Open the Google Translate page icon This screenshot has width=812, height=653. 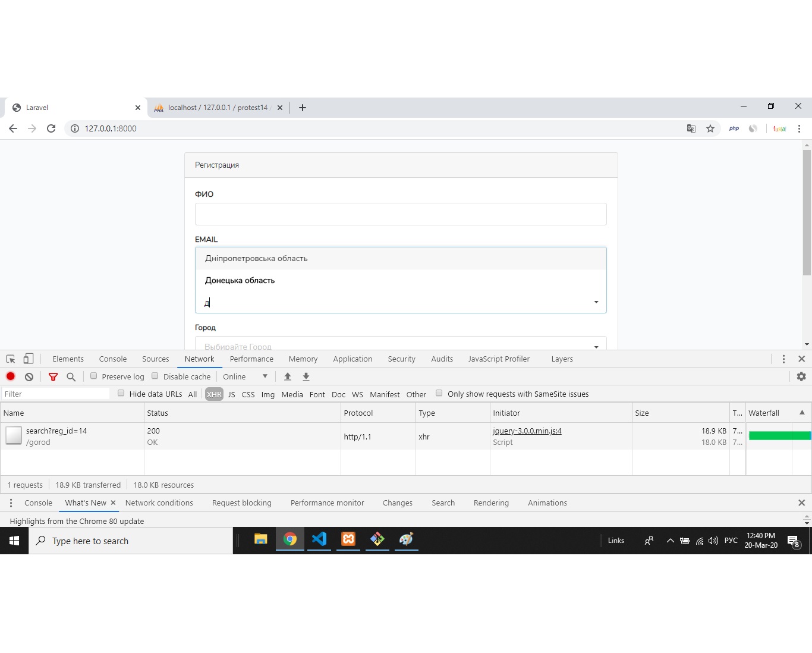pyautogui.click(x=691, y=128)
